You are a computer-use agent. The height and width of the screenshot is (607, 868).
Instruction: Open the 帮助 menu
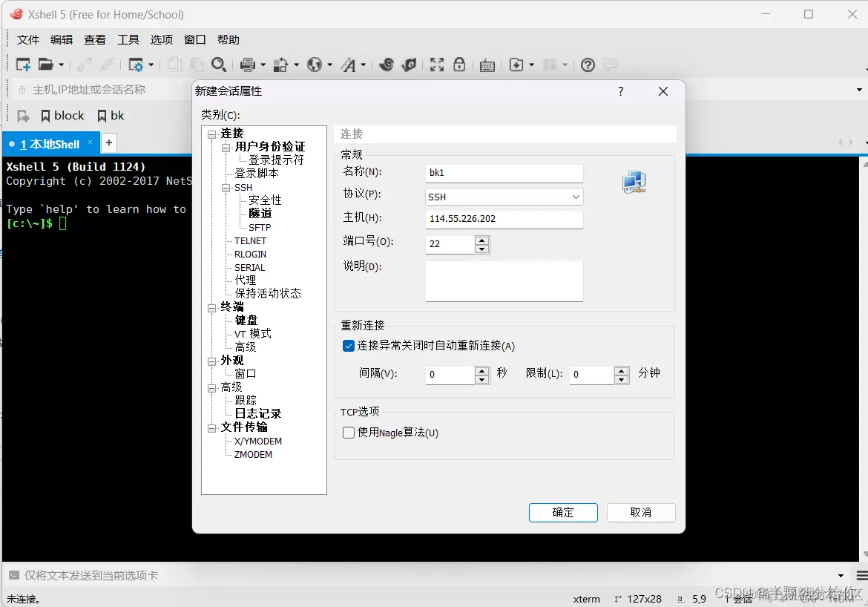click(x=228, y=40)
